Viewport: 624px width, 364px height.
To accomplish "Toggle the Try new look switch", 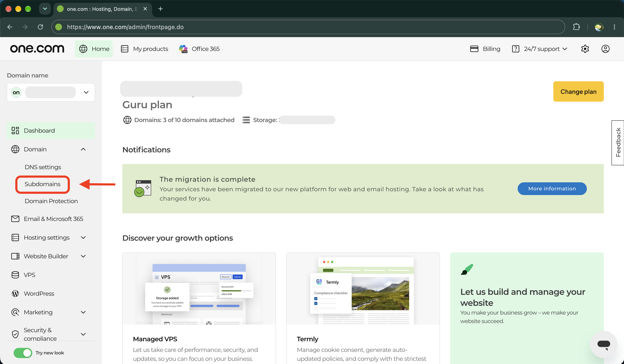I will coord(23,353).
